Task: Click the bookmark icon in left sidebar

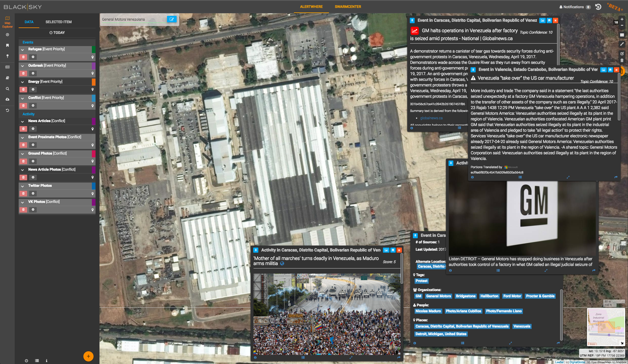Action: (8, 45)
